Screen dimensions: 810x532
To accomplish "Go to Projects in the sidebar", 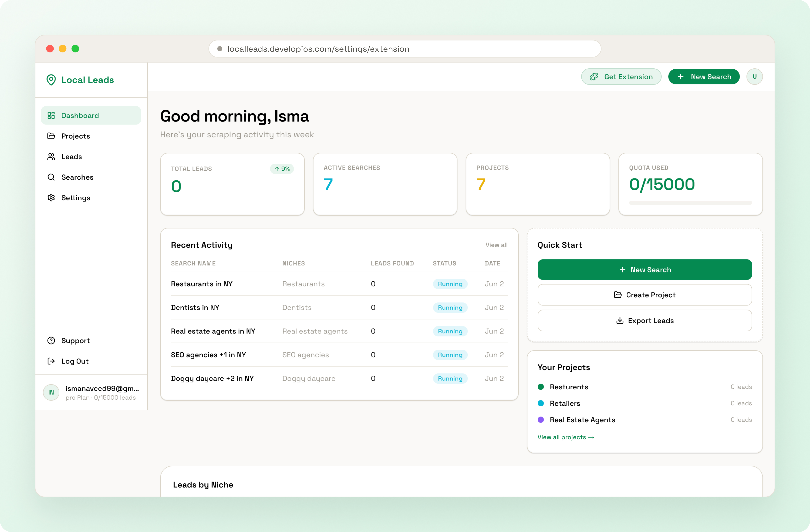I will 91,136.
